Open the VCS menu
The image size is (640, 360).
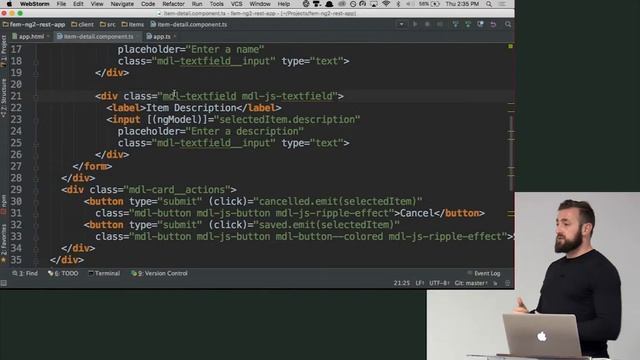point(236,4)
